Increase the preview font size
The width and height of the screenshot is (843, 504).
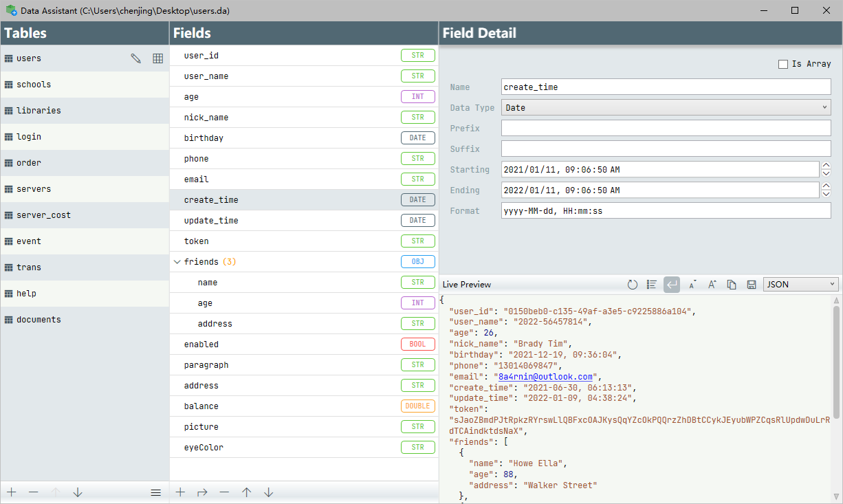(x=712, y=285)
